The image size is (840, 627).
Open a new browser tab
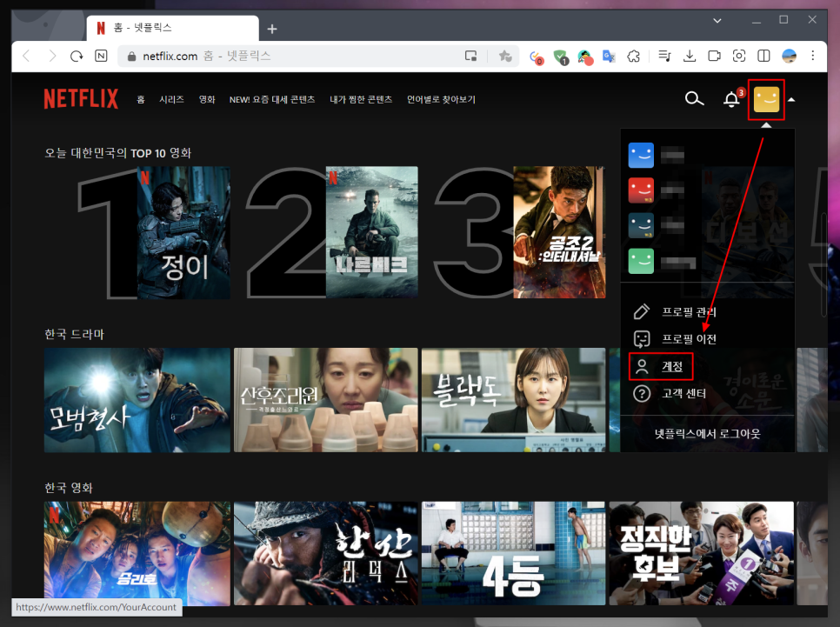[272, 29]
